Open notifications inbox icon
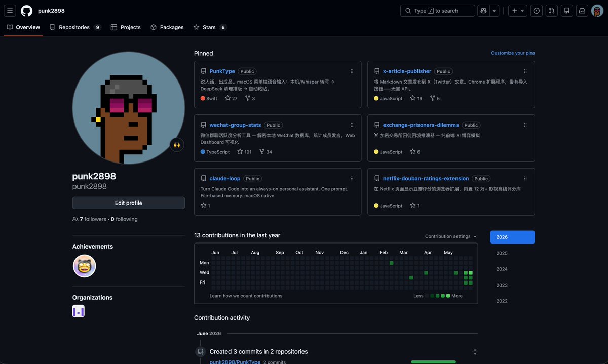This screenshot has width=608, height=364. [x=582, y=11]
